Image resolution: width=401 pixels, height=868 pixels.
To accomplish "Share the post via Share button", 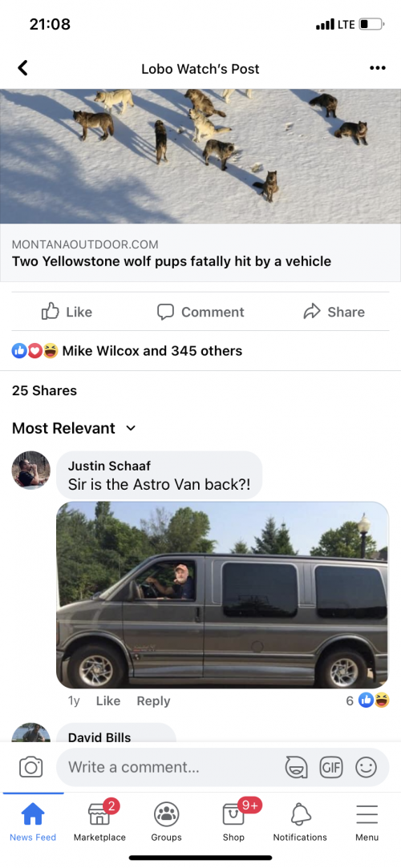I will (x=334, y=312).
